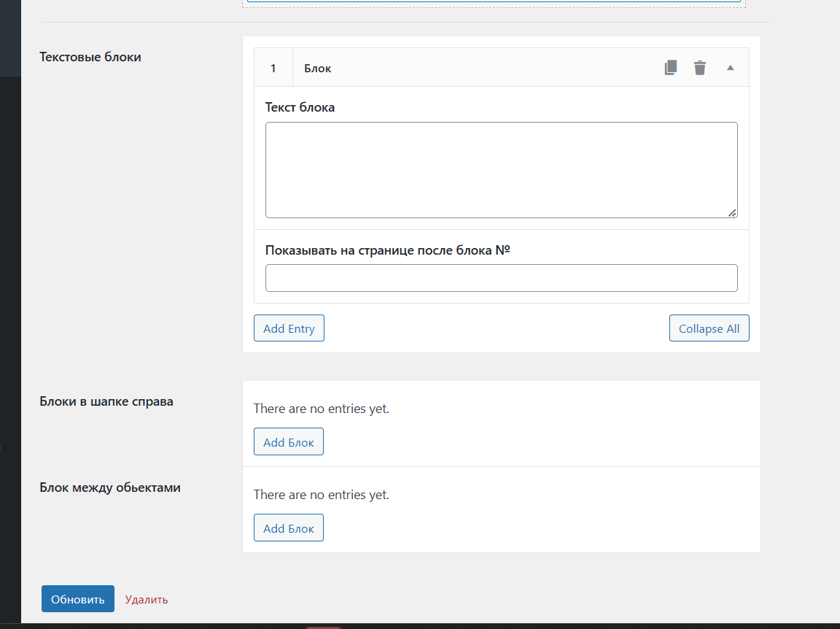The height and width of the screenshot is (629, 840).
Task: Click empty-entries message under Блоки в шапке справа
Action: (322, 409)
